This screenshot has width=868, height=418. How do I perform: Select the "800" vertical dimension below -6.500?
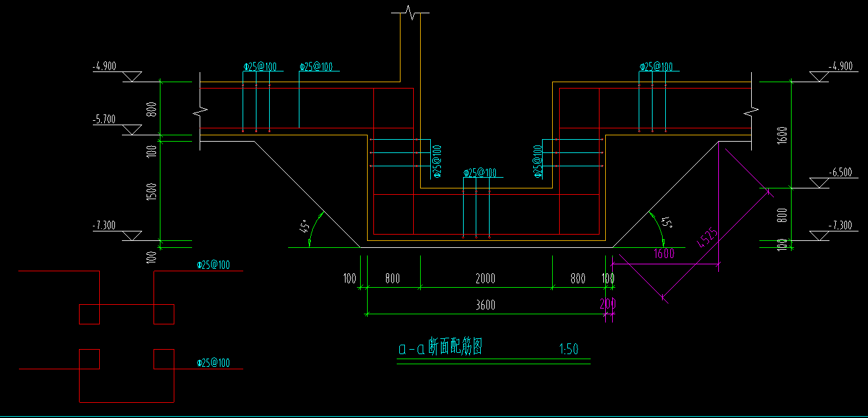click(x=782, y=214)
